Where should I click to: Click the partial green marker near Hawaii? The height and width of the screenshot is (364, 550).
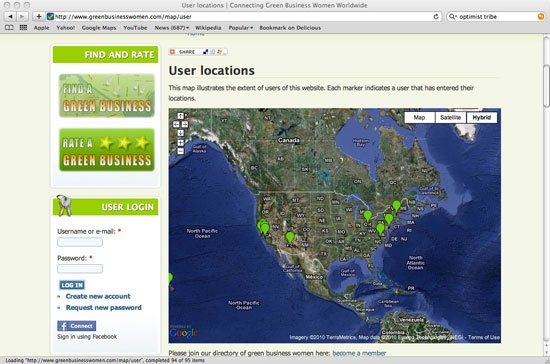170,279
